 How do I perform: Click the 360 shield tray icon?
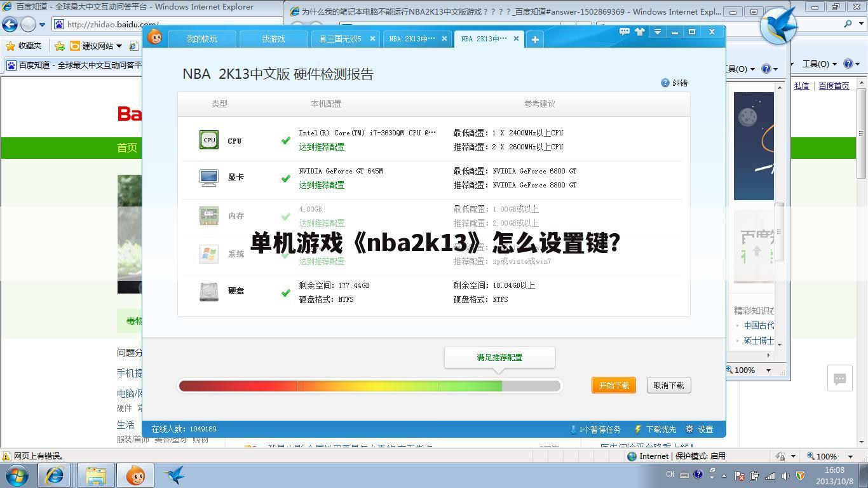pyautogui.click(x=801, y=475)
